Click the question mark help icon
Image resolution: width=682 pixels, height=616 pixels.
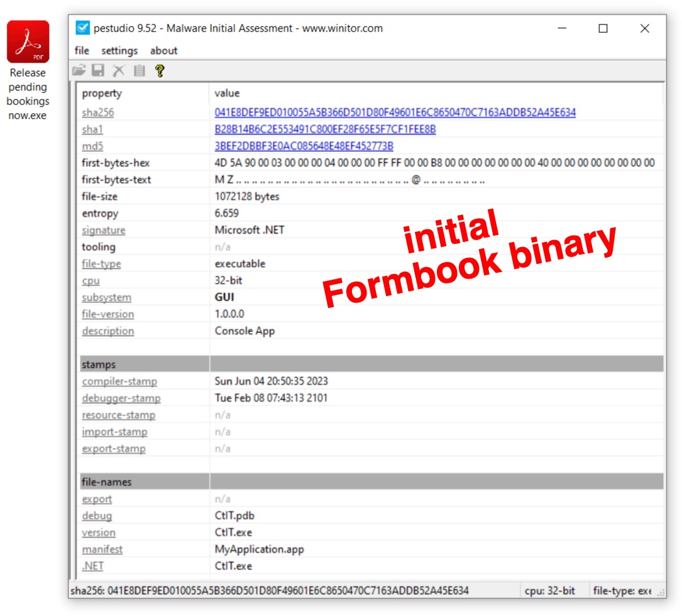pos(160,70)
